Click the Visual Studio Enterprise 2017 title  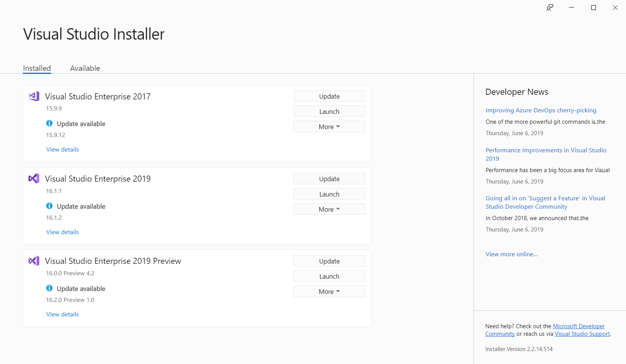point(98,97)
